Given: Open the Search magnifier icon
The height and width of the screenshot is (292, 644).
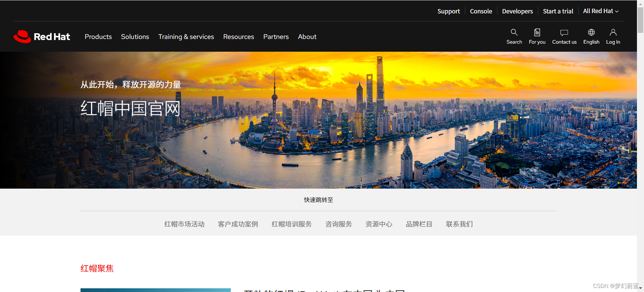Looking at the screenshot, I should [514, 33].
